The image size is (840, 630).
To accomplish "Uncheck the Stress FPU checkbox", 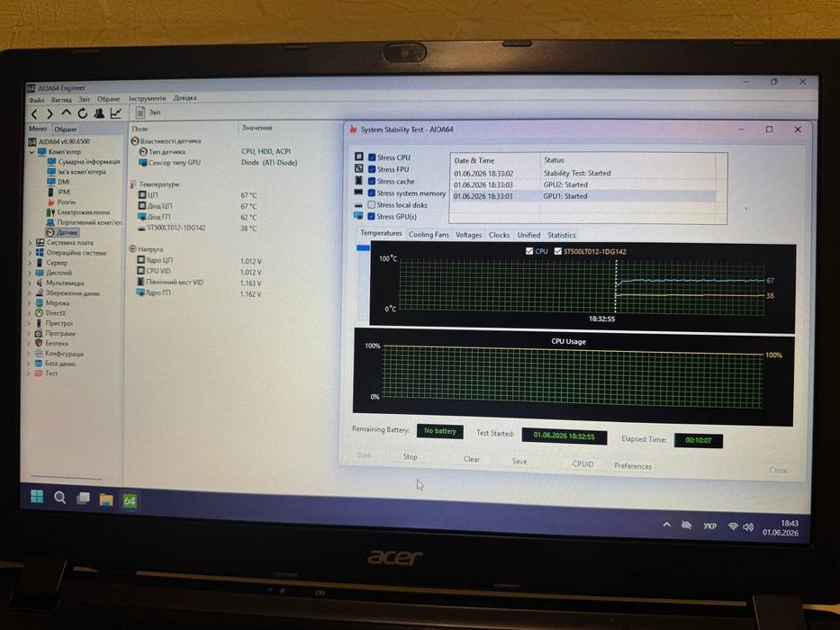I will click(x=372, y=169).
